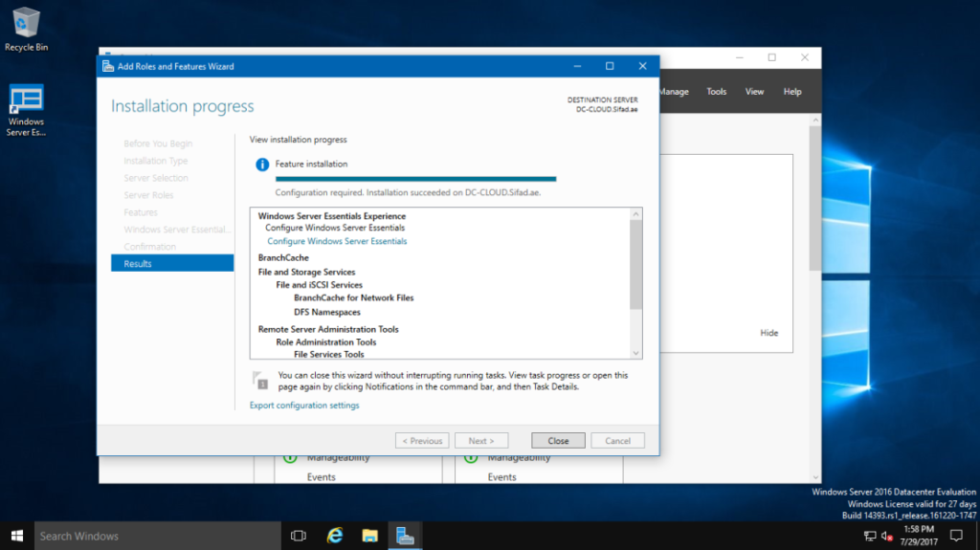980x550 pixels.
Task: Open the taskbar clock showing 1:58 PM
Action: click(x=919, y=536)
